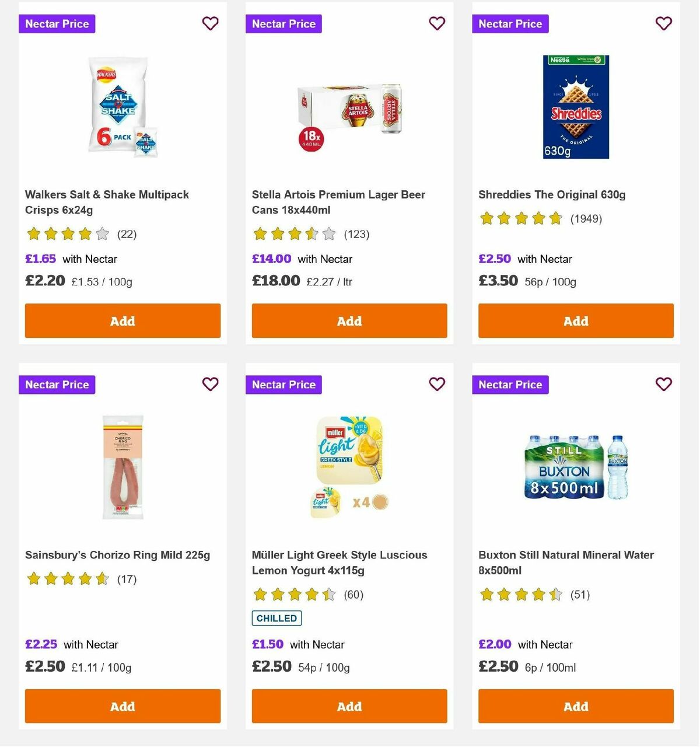Click the star rating on Shreddies

pyautogui.click(x=520, y=218)
